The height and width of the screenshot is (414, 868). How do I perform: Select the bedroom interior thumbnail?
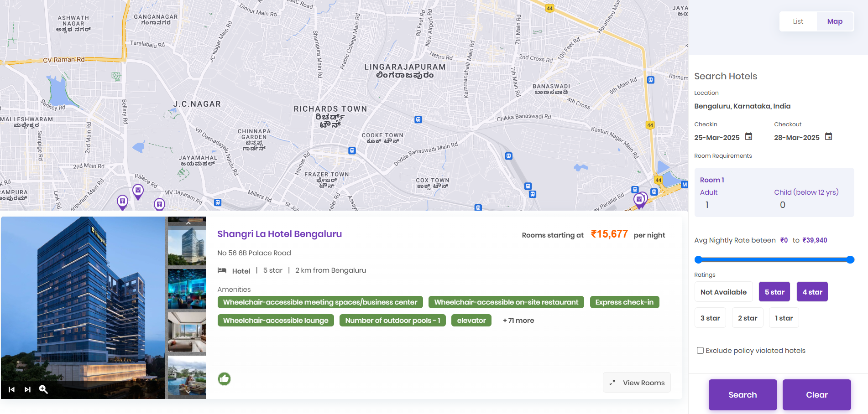click(x=187, y=332)
